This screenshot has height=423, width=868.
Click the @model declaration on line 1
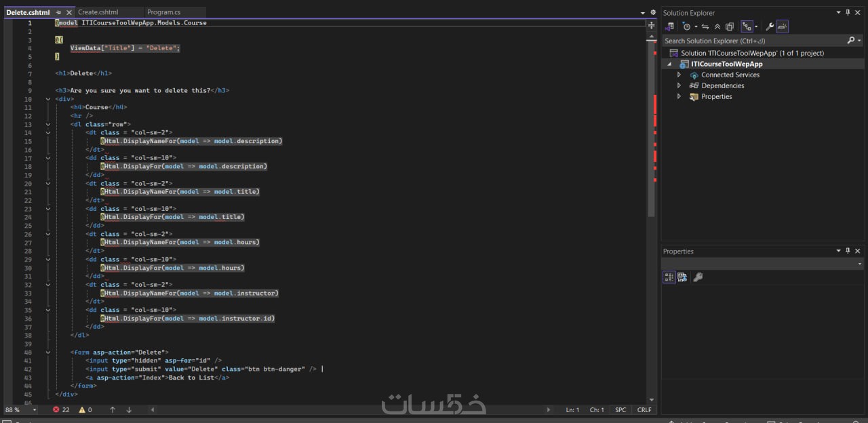(131, 22)
